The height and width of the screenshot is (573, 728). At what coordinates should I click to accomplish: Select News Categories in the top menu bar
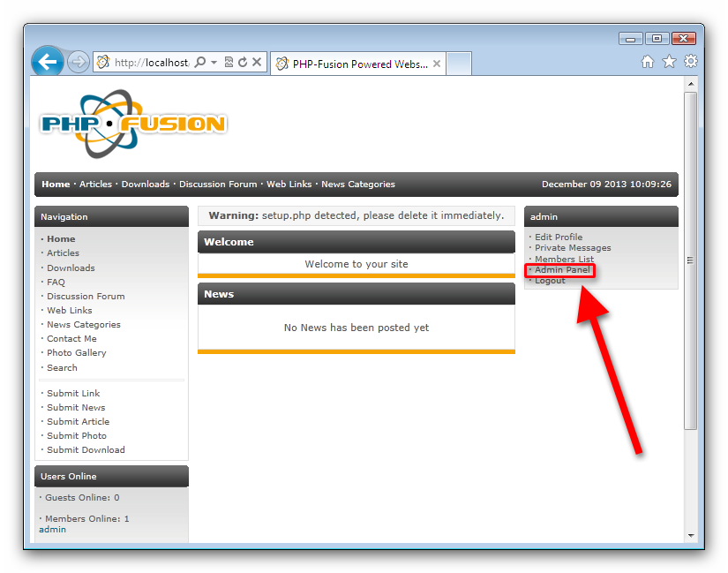coord(357,185)
